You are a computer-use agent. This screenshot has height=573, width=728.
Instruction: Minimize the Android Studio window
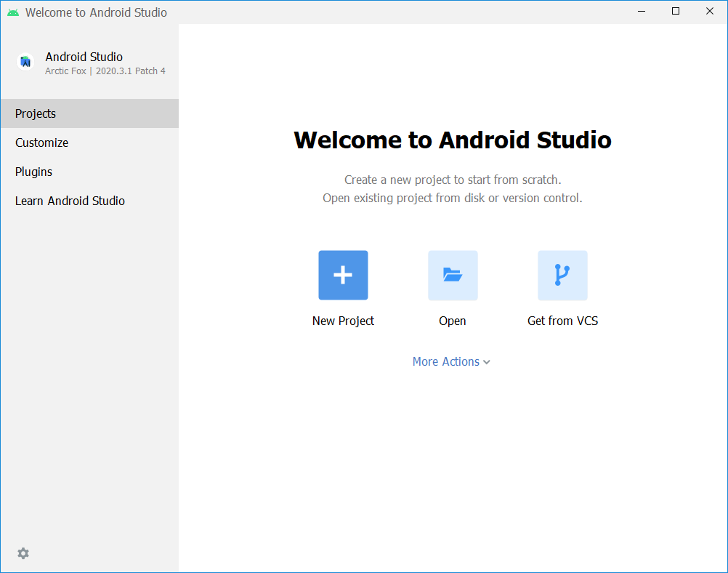coord(641,12)
